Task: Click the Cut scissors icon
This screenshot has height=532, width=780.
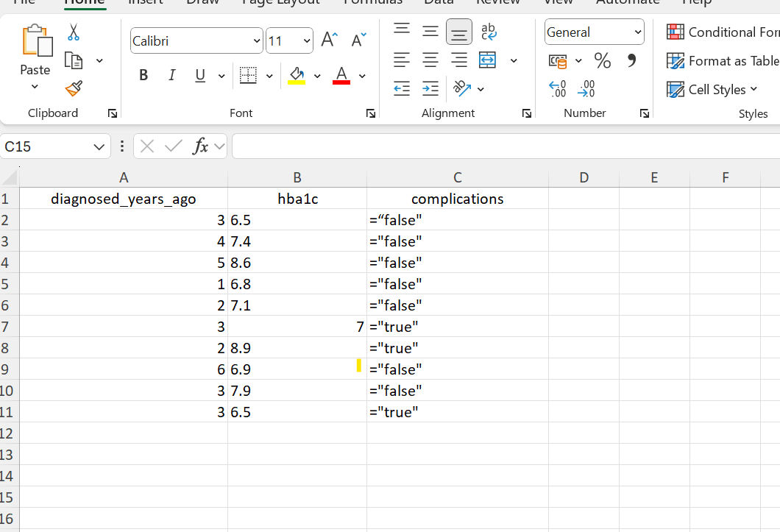Action: pyautogui.click(x=73, y=32)
